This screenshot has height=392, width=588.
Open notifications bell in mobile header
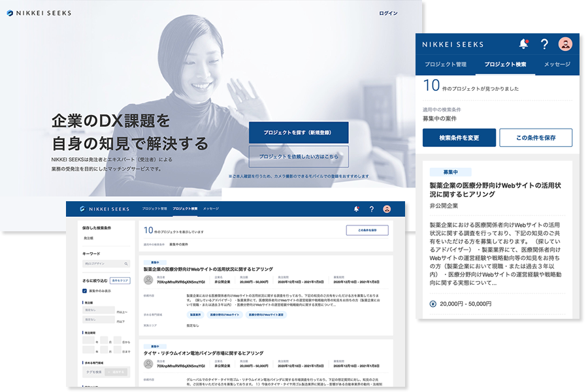coord(523,44)
